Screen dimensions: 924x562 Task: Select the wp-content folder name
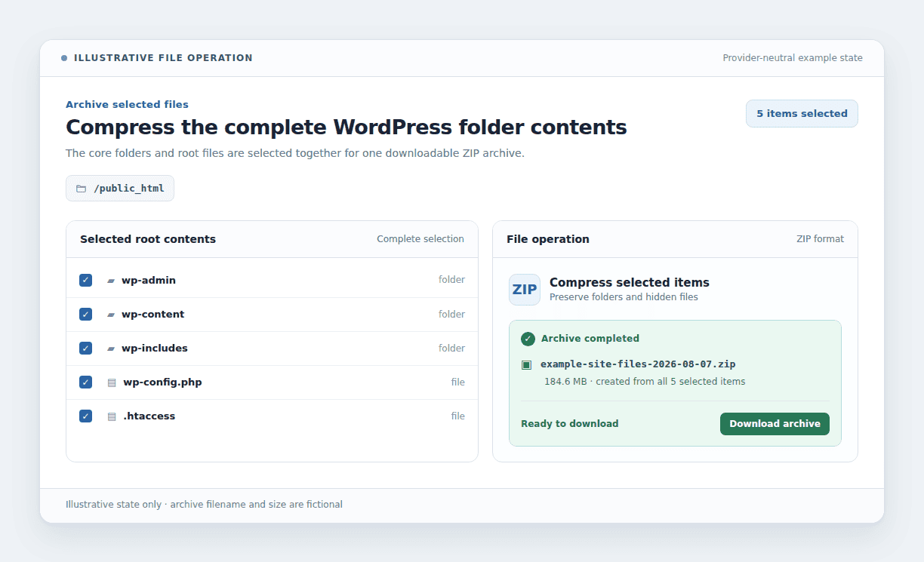[x=152, y=314]
